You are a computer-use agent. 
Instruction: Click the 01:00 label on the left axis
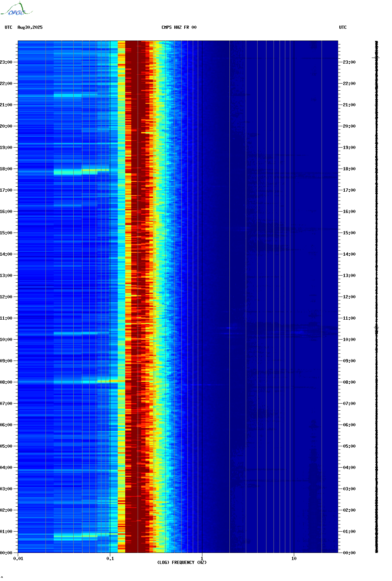[x=6, y=532]
